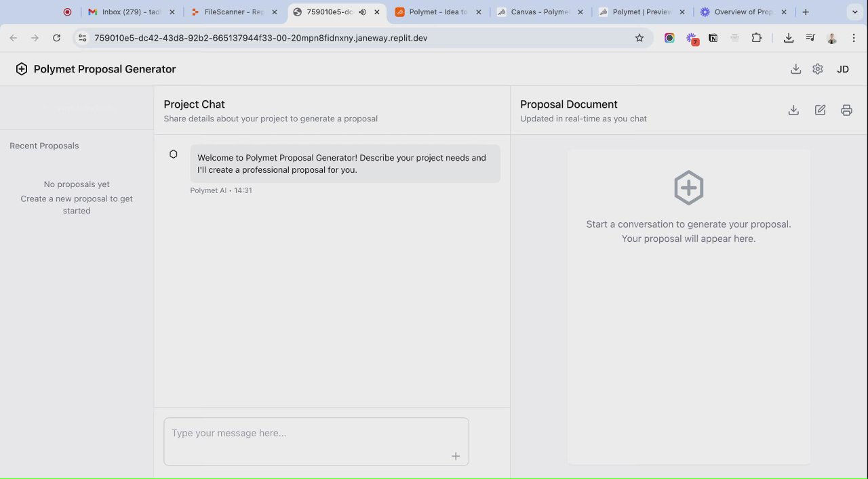Open the JD user avatar menu
The height and width of the screenshot is (479, 868).
pos(843,69)
